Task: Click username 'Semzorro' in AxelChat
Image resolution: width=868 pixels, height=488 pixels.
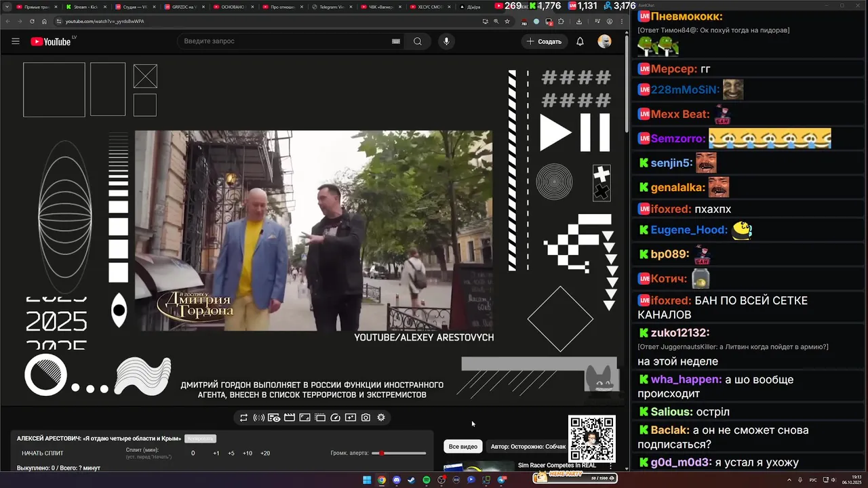Action: (x=676, y=139)
